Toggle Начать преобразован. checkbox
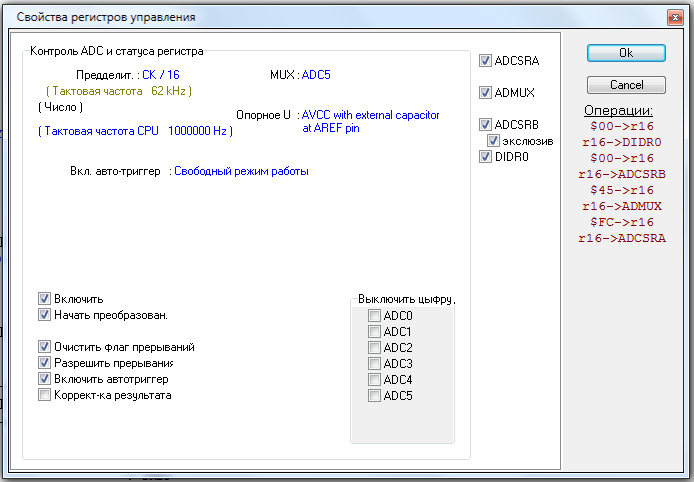The height and width of the screenshot is (482, 694). click(44, 315)
